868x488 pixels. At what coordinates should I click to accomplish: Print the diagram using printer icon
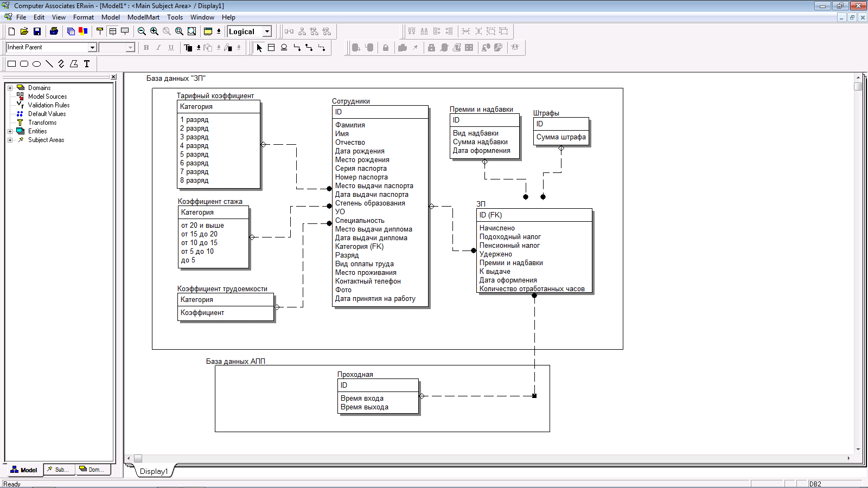(54, 31)
